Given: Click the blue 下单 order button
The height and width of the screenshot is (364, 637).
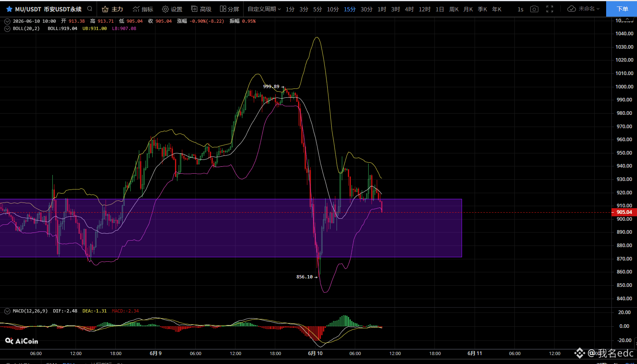Looking at the screenshot, I should [622, 9].
